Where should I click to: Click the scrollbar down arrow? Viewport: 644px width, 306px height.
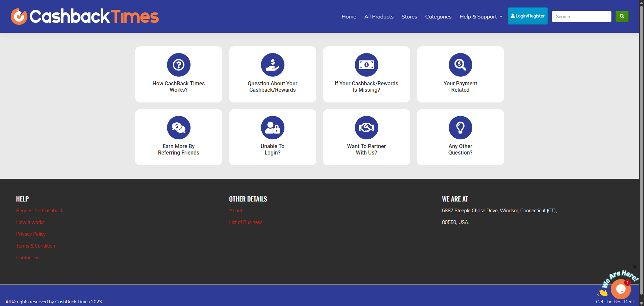point(641,303)
